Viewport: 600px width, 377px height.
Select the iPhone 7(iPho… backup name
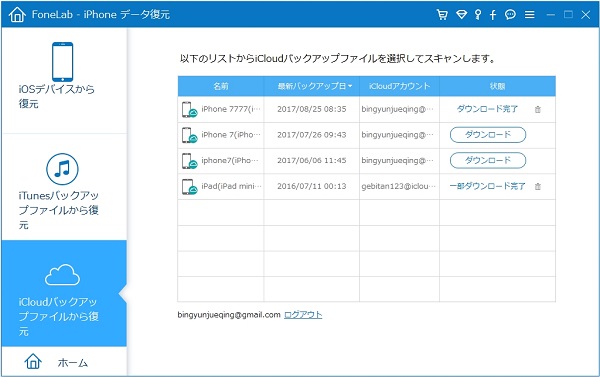[231, 135]
